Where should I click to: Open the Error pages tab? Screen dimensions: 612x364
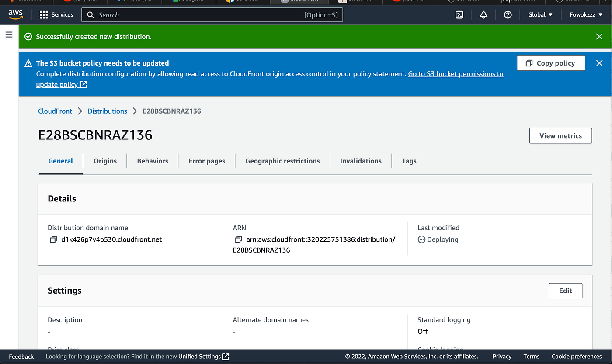(x=207, y=161)
